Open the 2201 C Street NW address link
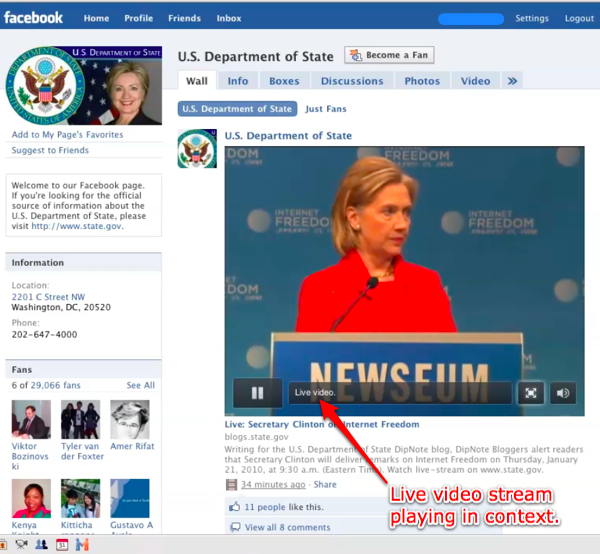This screenshot has width=600, height=554. click(48, 297)
